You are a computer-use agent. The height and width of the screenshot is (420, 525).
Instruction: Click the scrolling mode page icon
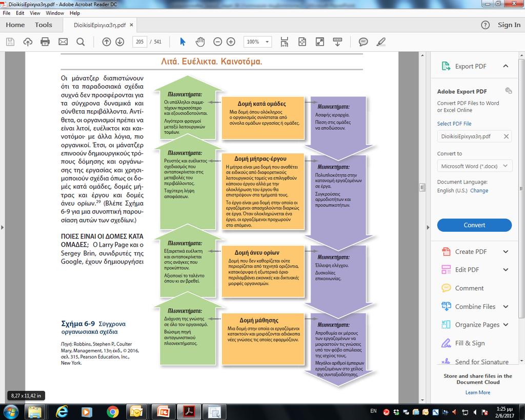pos(284,42)
